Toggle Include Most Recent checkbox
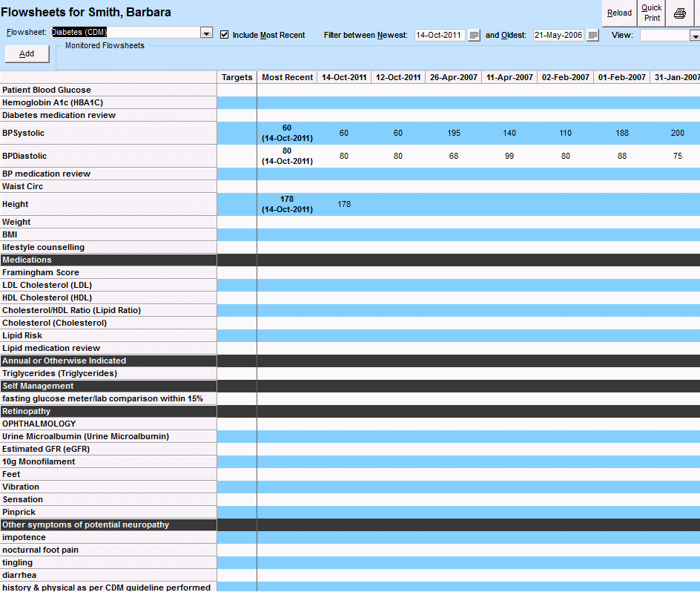Image resolution: width=700 pixels, height=592 pixels. 225,35
